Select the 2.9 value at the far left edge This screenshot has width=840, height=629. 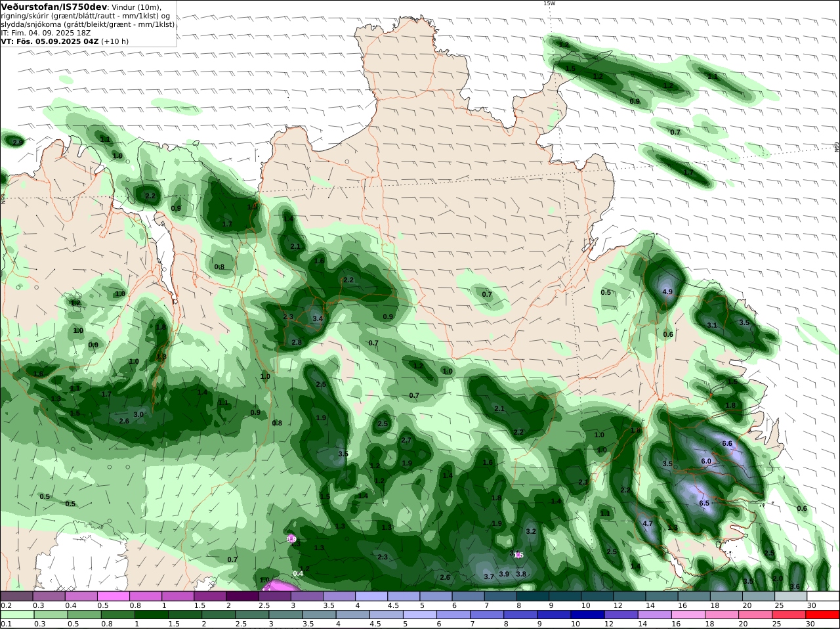point(17,142)
